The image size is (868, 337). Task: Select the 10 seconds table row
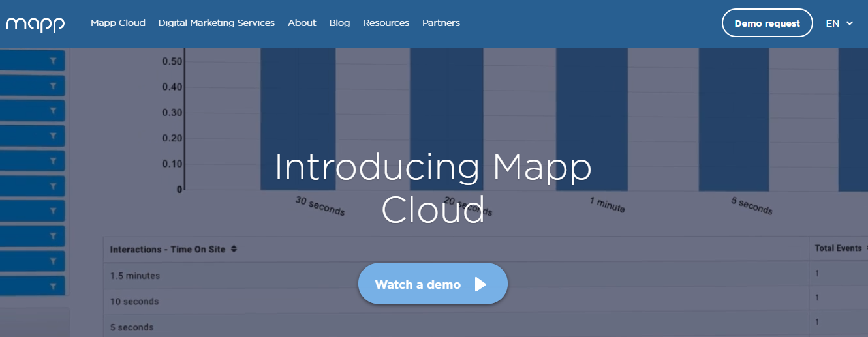point(486,301)
